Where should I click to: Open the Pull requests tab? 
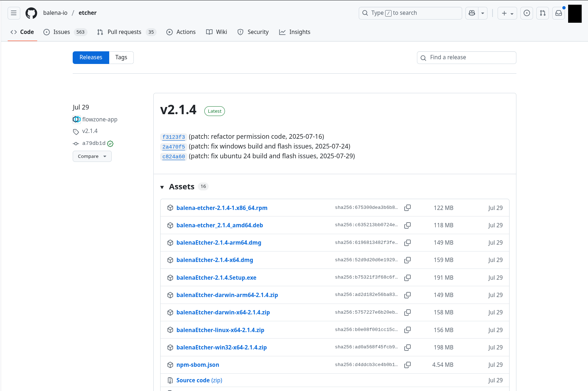tap(124, 32)
